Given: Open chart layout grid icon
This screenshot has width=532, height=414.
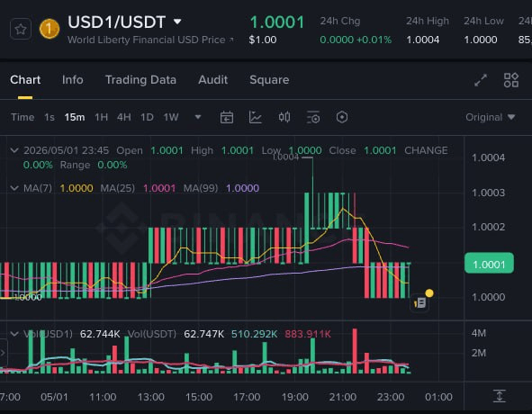Looking at the screenshot, I should [511, 80].
